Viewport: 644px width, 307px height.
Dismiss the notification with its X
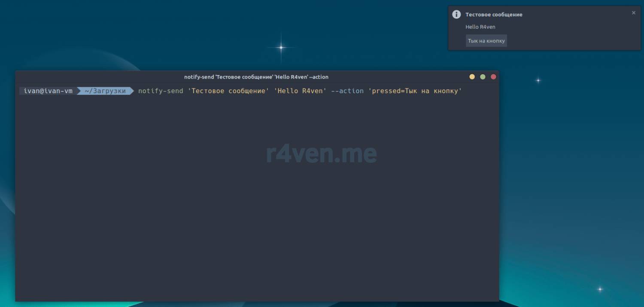[633, 13]
